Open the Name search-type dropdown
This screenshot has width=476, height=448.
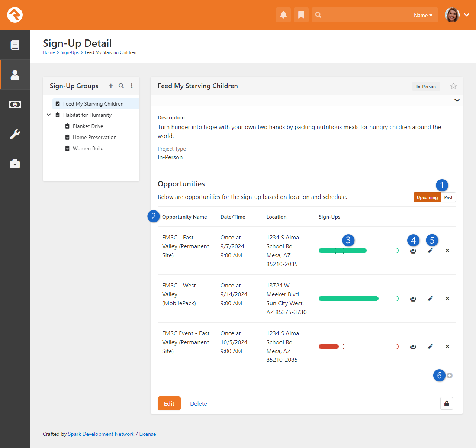point(423,15)
